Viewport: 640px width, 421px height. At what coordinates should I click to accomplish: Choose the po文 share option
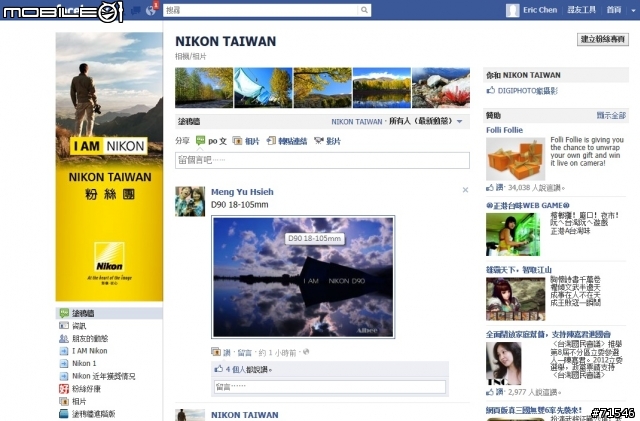click(211, 141)
